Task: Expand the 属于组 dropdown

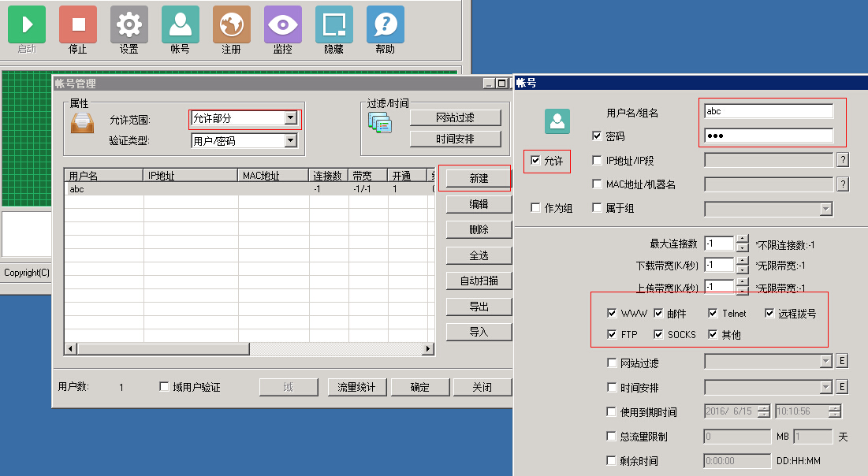Action: pyautogui.click(x=825, y=209)
